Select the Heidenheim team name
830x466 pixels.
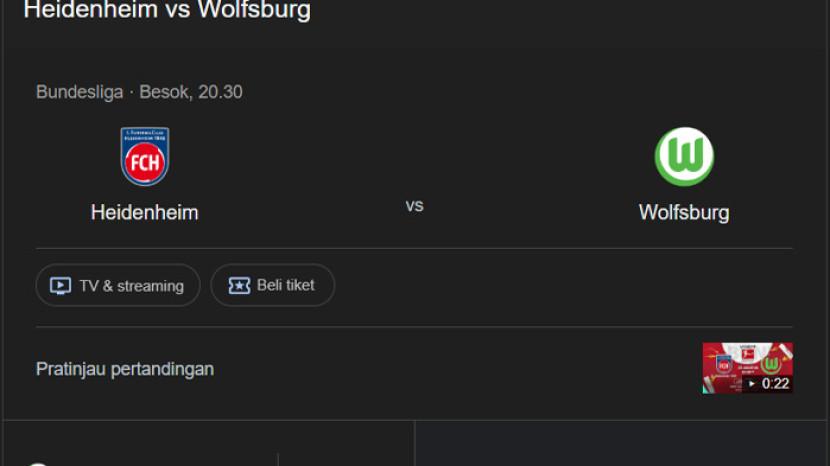[x=145, y=213]
